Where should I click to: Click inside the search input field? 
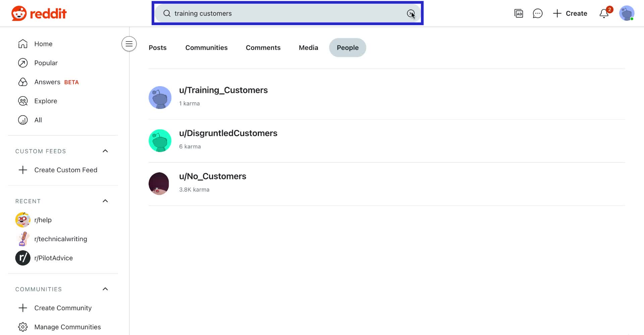click(268, 13)
